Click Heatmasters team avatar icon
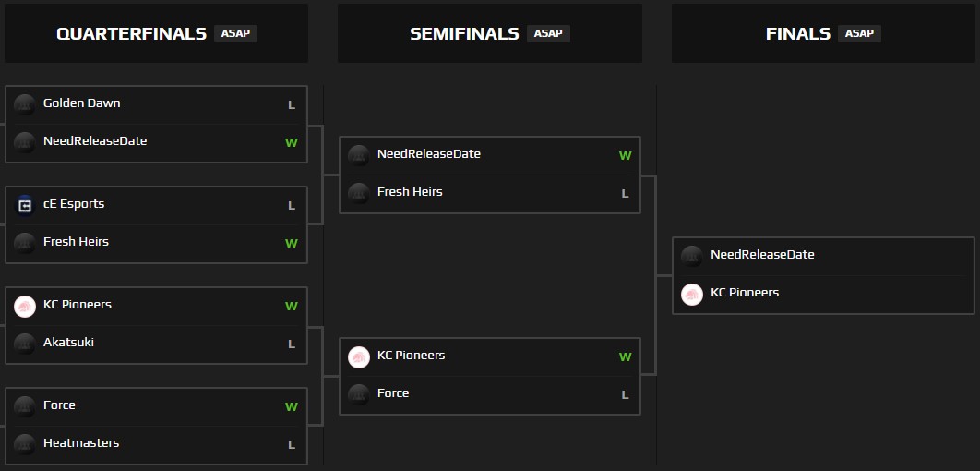This screenshot has height=471, width=980. tap(25, 444)
